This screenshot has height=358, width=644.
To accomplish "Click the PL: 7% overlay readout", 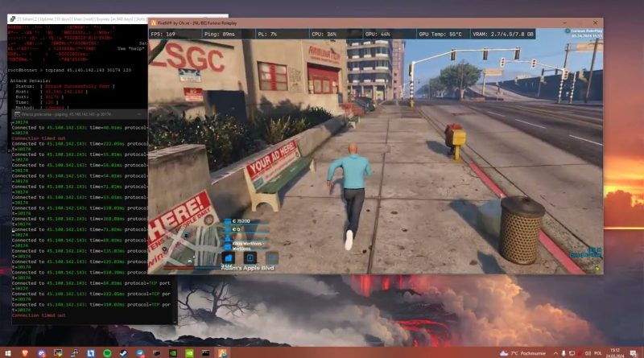I will point(268,34).
